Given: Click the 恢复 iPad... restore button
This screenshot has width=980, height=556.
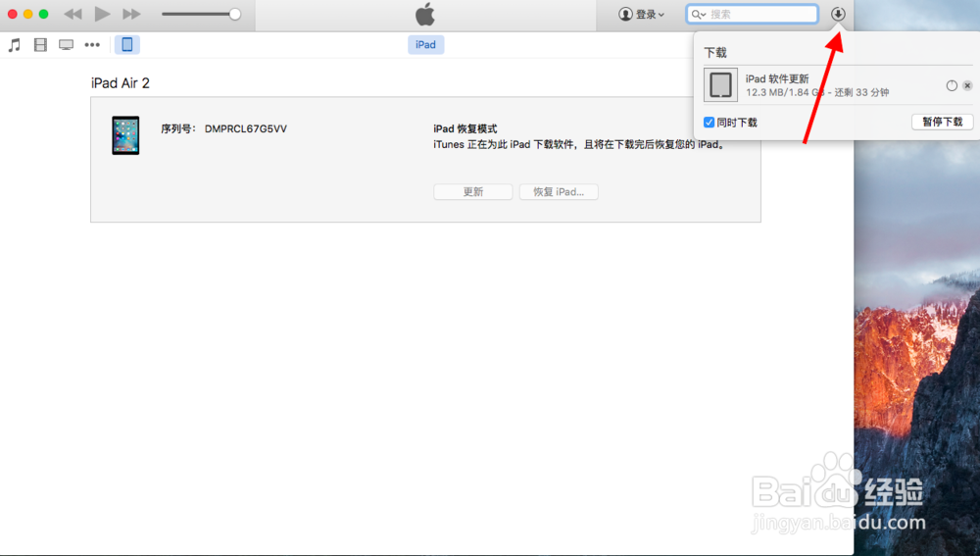Looking at the screenshot, I should (x=559, y=192).
